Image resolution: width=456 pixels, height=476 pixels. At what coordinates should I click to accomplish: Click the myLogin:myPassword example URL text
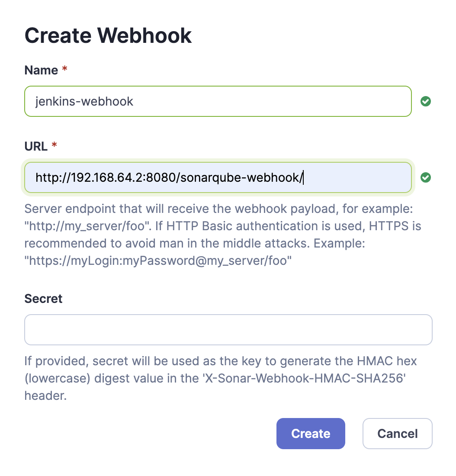click(x=156, y=261)
